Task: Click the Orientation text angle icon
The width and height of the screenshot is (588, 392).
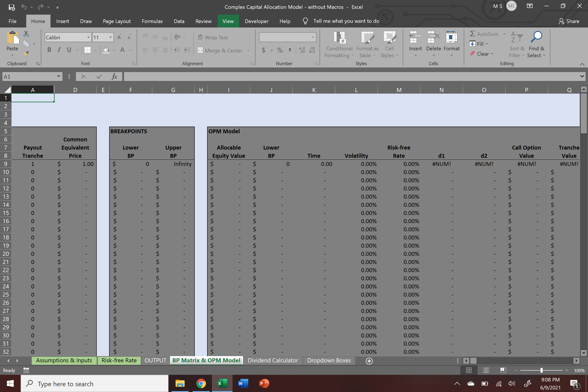Action: [177, 37]
